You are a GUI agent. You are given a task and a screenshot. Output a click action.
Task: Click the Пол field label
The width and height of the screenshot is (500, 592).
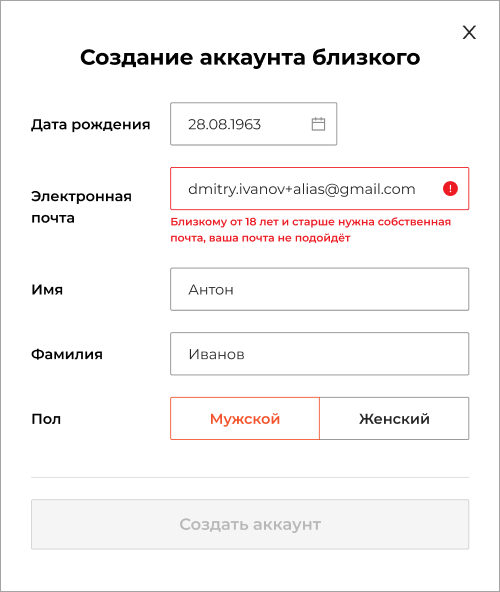[46, 419]
